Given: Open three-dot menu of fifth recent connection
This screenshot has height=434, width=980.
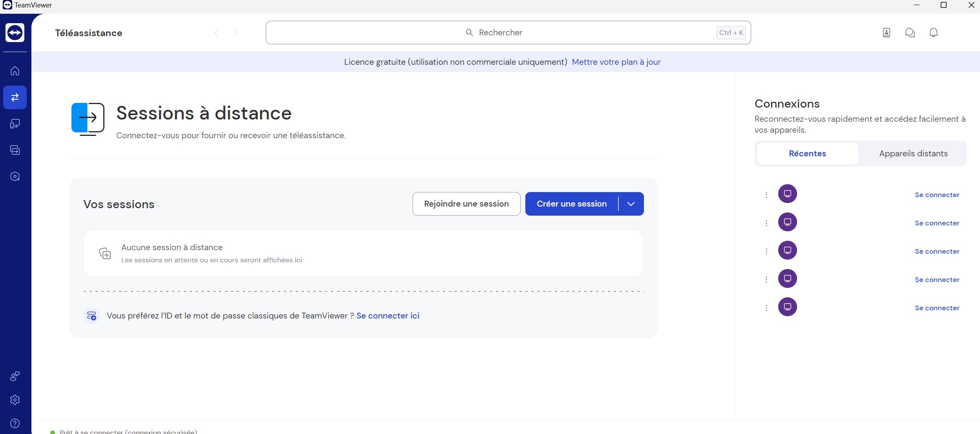Looking at the screenshot, I should 766,308.
